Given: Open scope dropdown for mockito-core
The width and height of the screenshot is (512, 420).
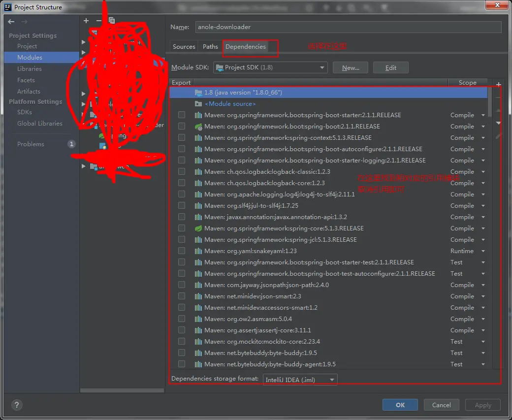Looking at the screenshot, I should point(483,342).
